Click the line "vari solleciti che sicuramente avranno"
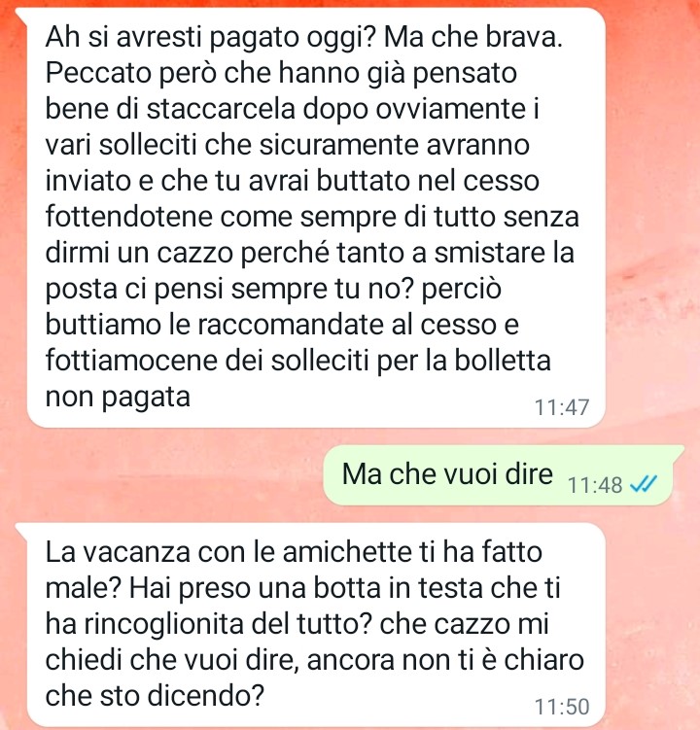This screenshot has width=700, height=730. click(288, 145)
